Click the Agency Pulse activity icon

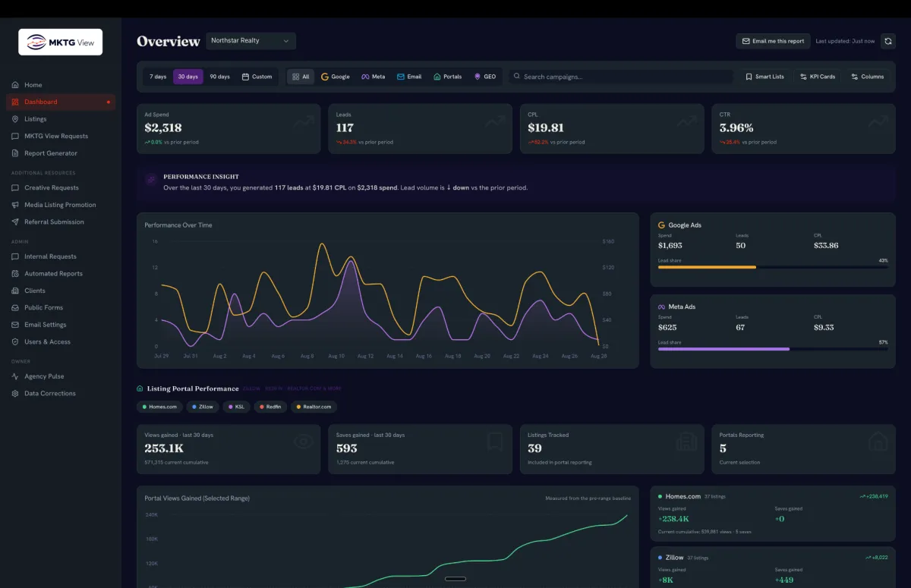pos(15,376)
